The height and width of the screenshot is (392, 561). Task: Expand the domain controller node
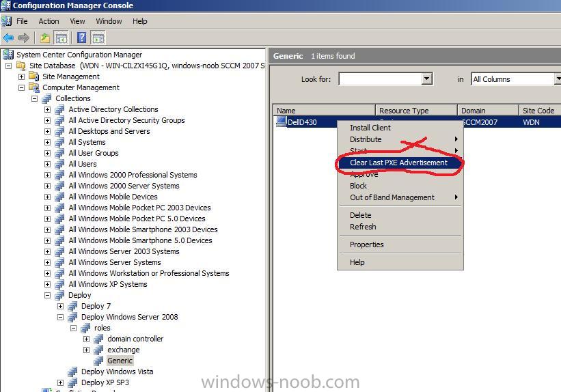coord(87,339)
